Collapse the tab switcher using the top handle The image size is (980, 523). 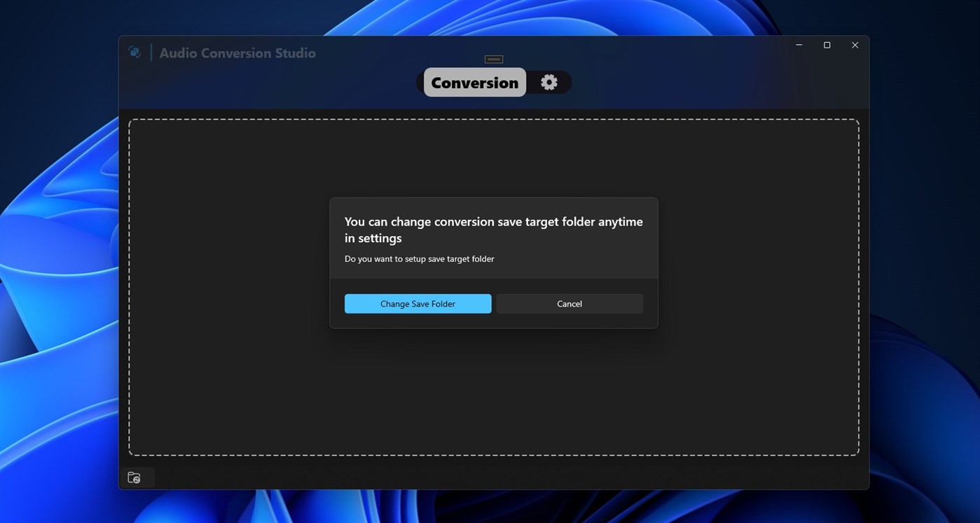[x=493, y=59]
